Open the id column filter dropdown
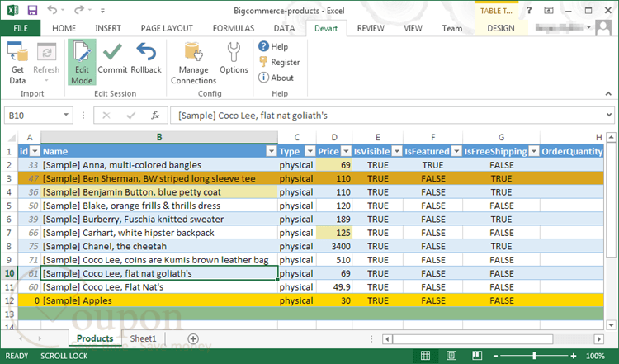The image size is (619, 364). point(35,151)
